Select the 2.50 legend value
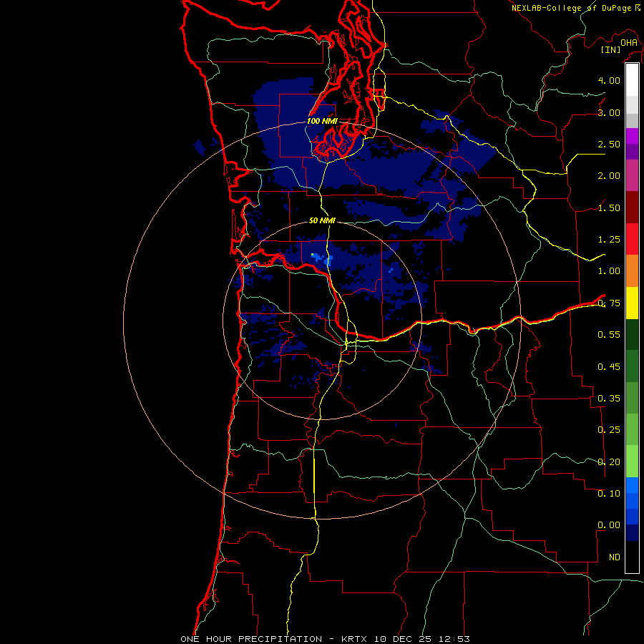The image size is (644, 644). pos(609,144)
